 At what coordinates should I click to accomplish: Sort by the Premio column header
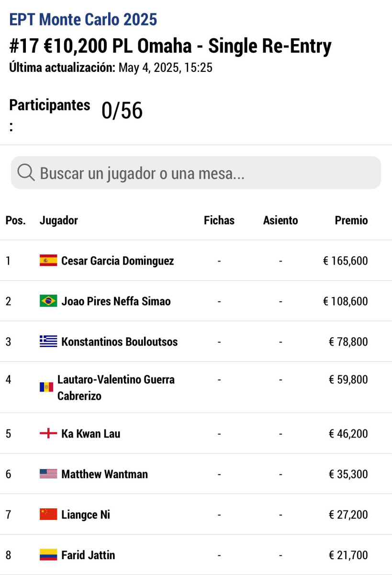point(351,220)
